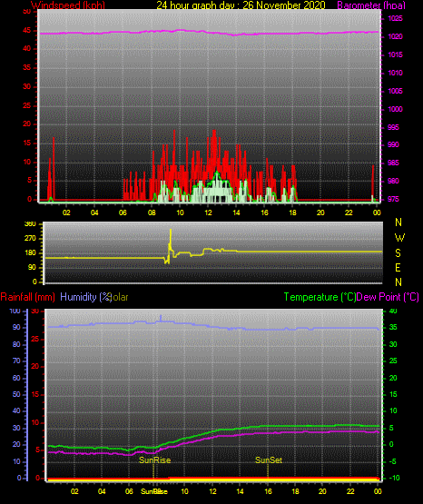Click the 22 hour tick on wind graph

click(349, 212)
